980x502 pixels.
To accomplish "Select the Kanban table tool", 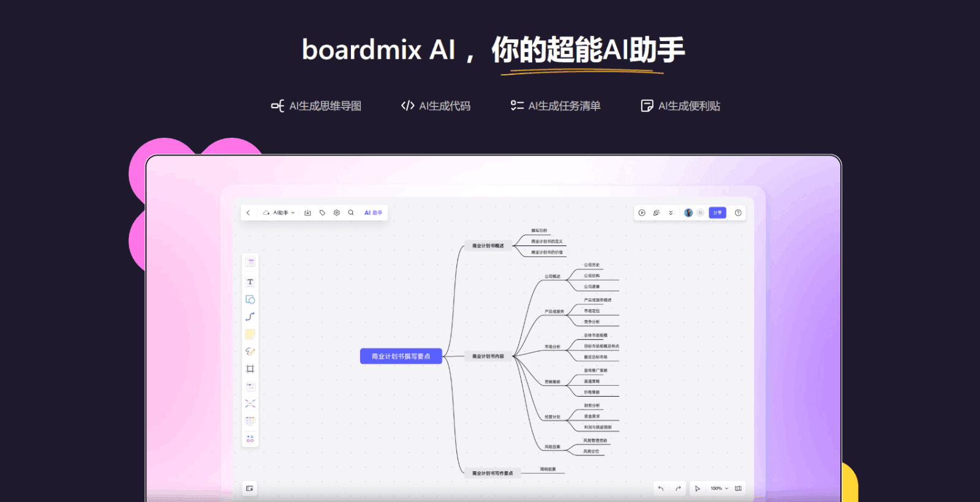I will point(250,421).
